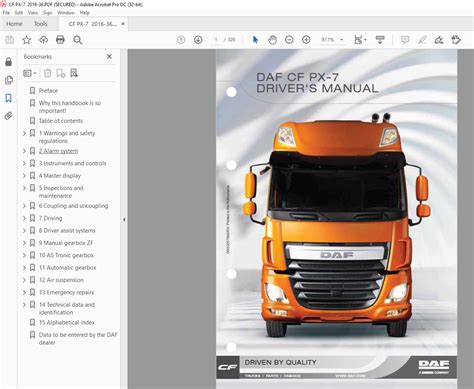The height and width of the screenshot is (389, 474).
Task: Open Data to be entered bookmark
Action: (78, 339)
